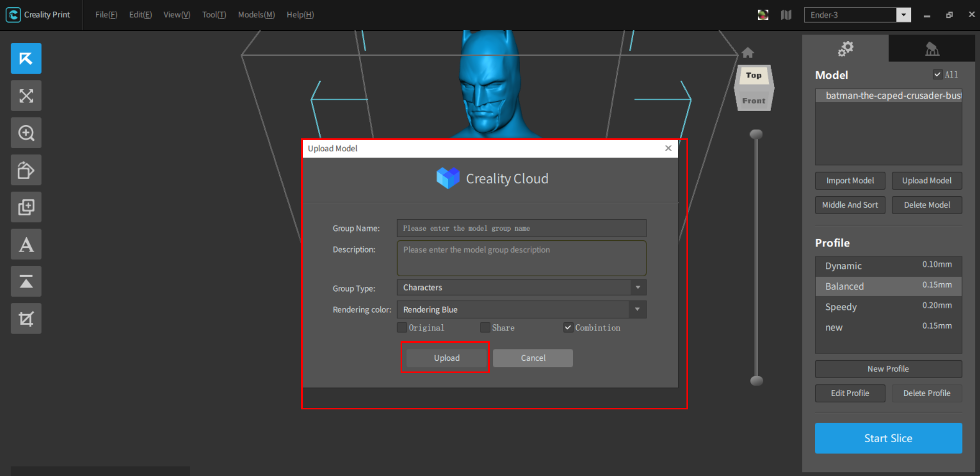Image resolution: width=980 pixels, height=476 pixels.
Task: Select the letter engraving tool
Action: (x=26, y=244)
